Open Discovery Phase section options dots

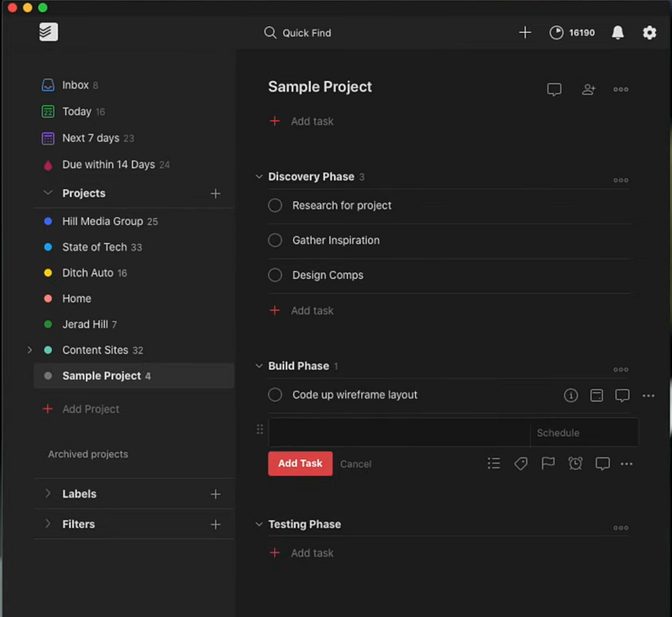tap(621, 180)
